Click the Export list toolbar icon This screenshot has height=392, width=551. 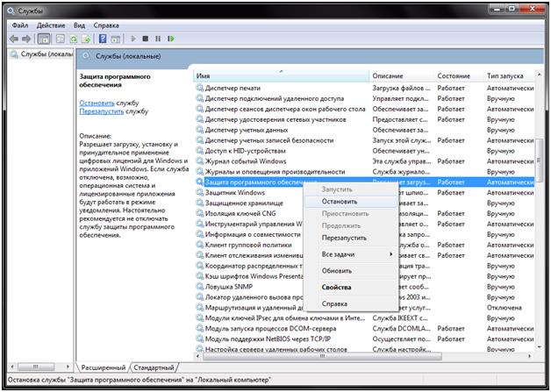[86, 39]
